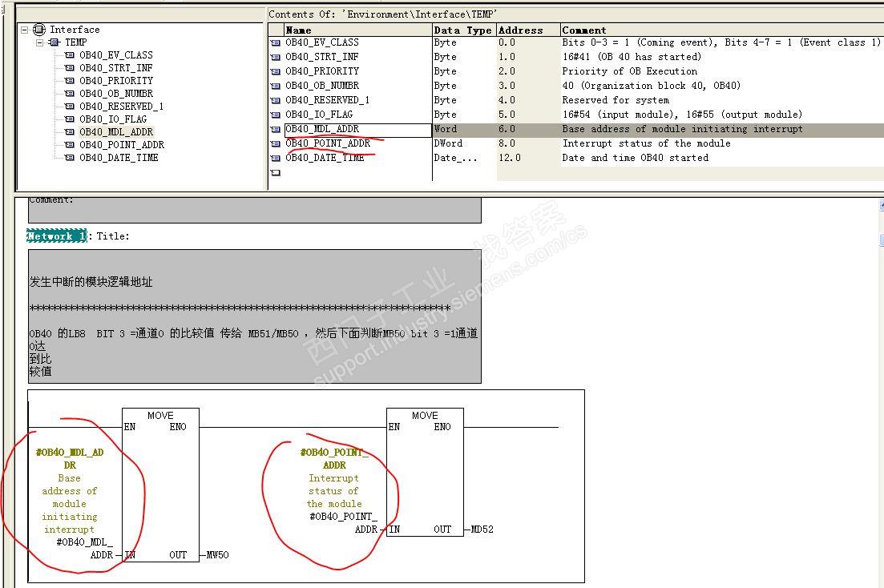Select OB40_POINT_ADDR in the Interface tree
This screenshot has height=588, width=884.
point(122,145)
